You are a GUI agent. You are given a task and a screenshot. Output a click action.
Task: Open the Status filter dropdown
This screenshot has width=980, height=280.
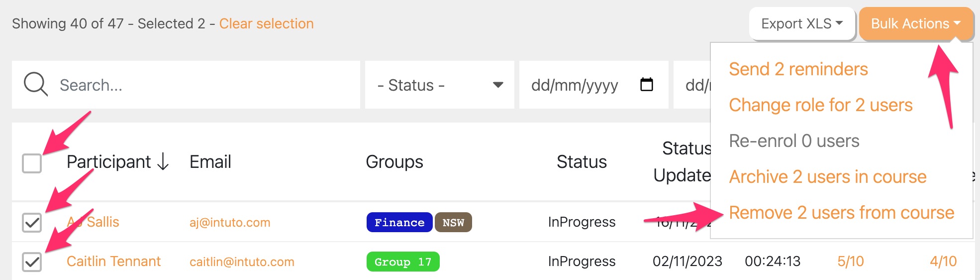point(440,85)
